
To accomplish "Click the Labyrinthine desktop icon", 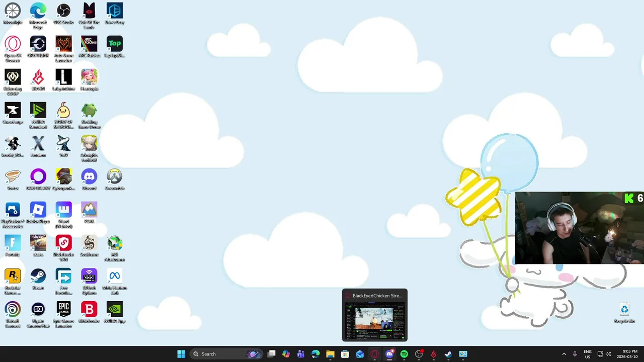I will [63, 80].
